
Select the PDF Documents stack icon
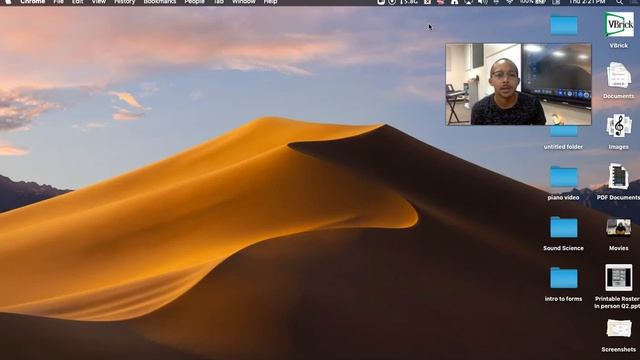[x=619, y=176]
